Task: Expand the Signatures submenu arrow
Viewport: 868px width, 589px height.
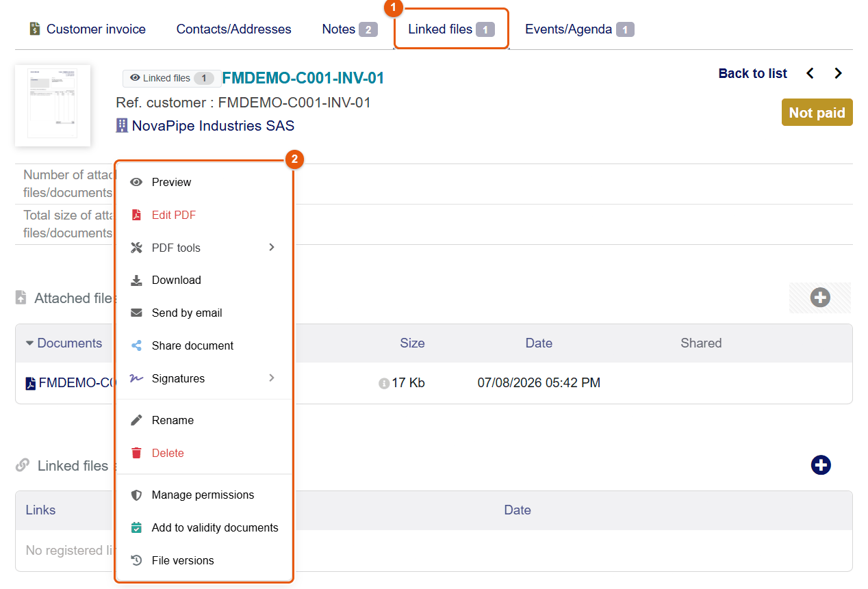Action: (272, 378)
